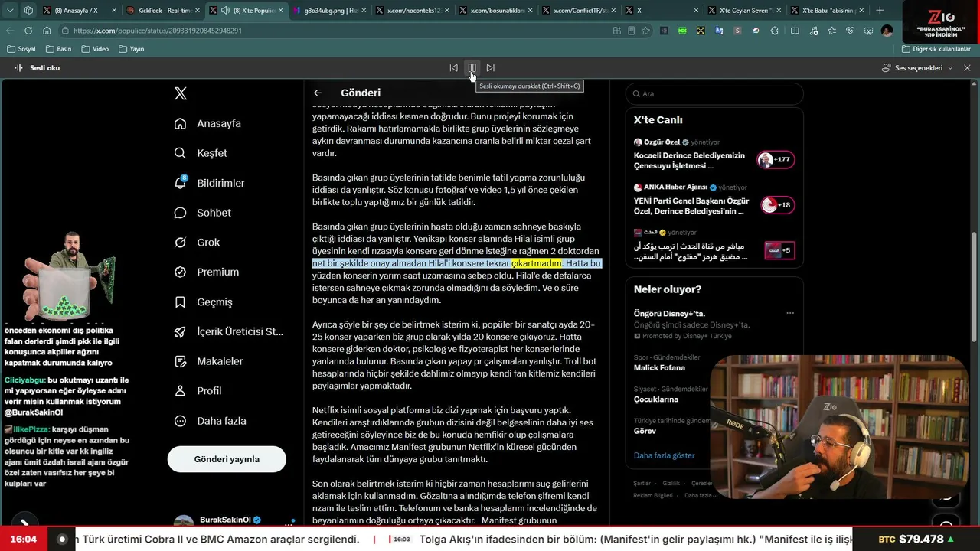Viewport: 980px width, 551px height.
Task: Switch to the x.com/ConflictTR tab
Action: 580,11
